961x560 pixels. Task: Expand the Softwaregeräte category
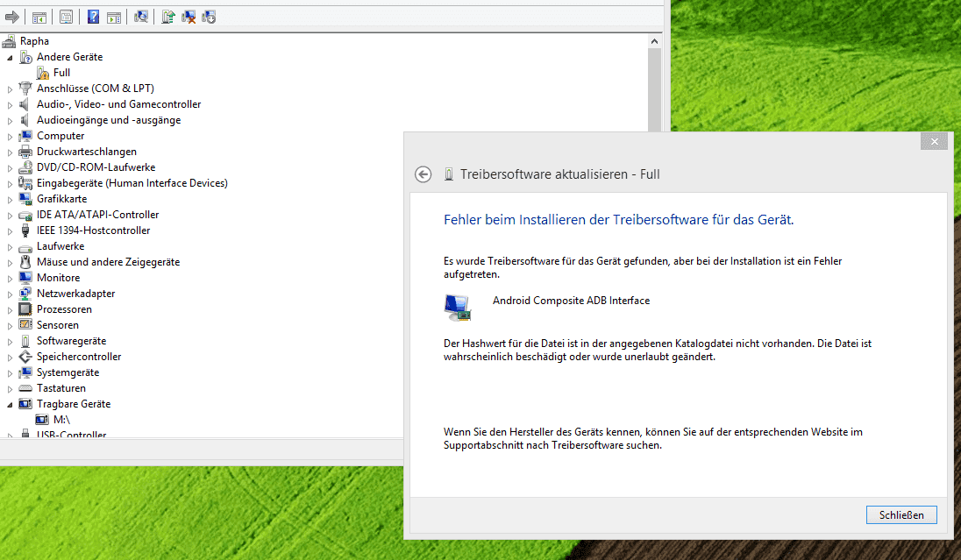10,342
